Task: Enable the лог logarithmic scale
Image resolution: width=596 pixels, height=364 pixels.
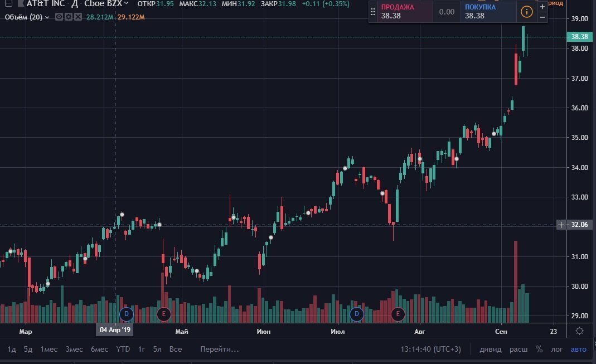Action: click(557, 350)
